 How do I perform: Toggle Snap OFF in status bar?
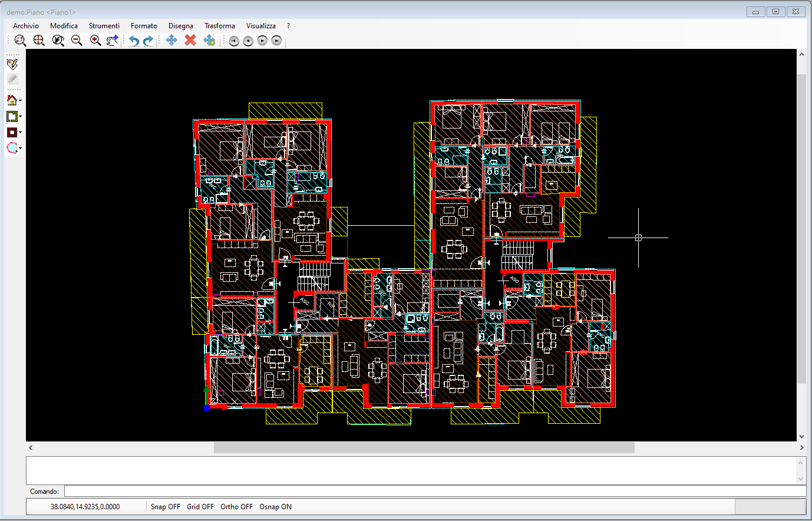(x=166, y=507)
